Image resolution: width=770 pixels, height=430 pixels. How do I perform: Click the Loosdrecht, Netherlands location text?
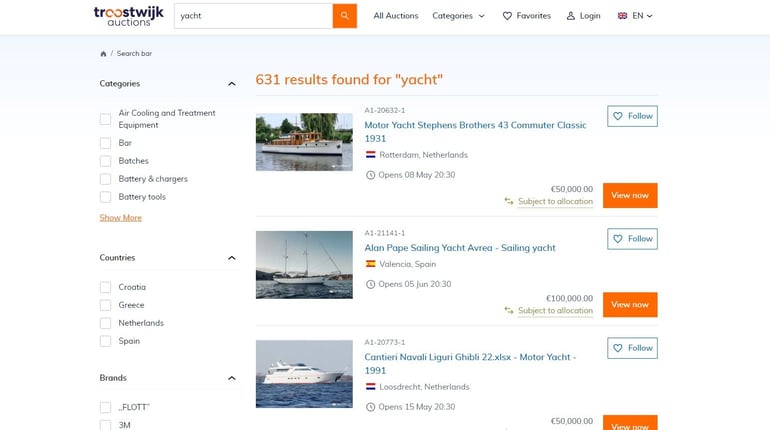point(424,387)
